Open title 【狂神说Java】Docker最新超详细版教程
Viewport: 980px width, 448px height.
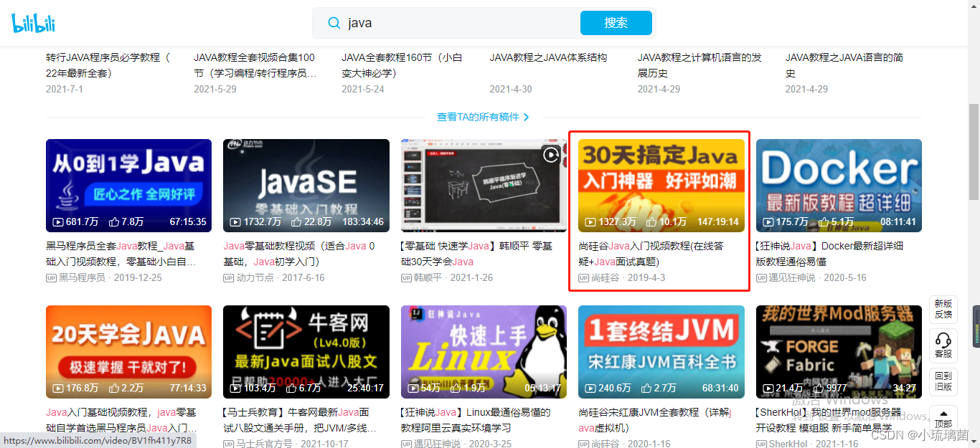click(829, 254)
